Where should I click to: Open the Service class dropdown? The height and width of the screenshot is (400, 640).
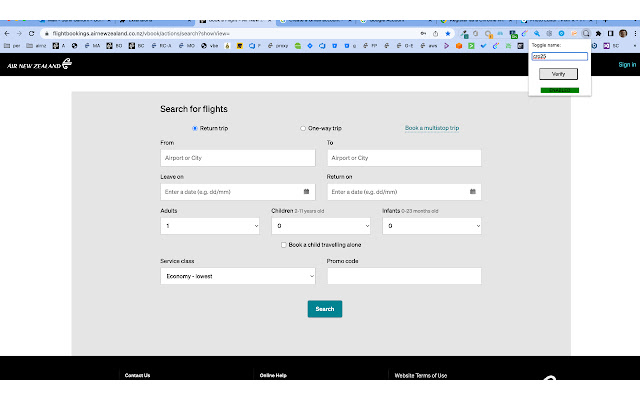(238, 276)
